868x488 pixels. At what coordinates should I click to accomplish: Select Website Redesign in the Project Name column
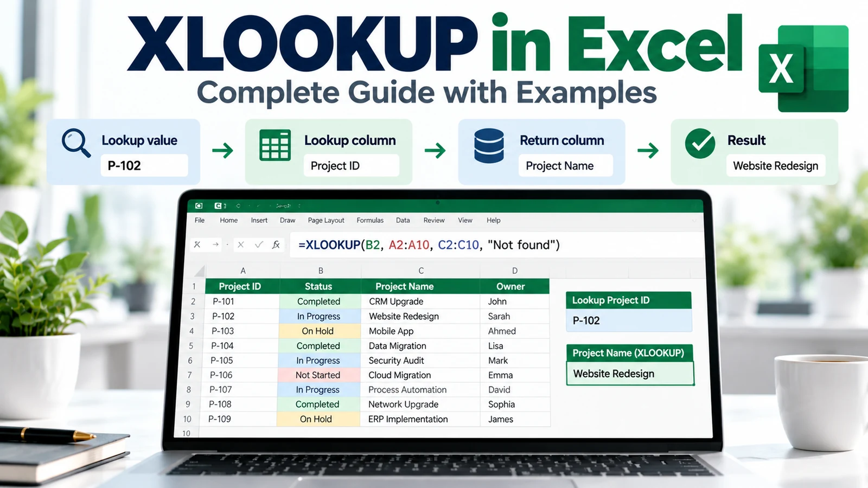point(420,316)
